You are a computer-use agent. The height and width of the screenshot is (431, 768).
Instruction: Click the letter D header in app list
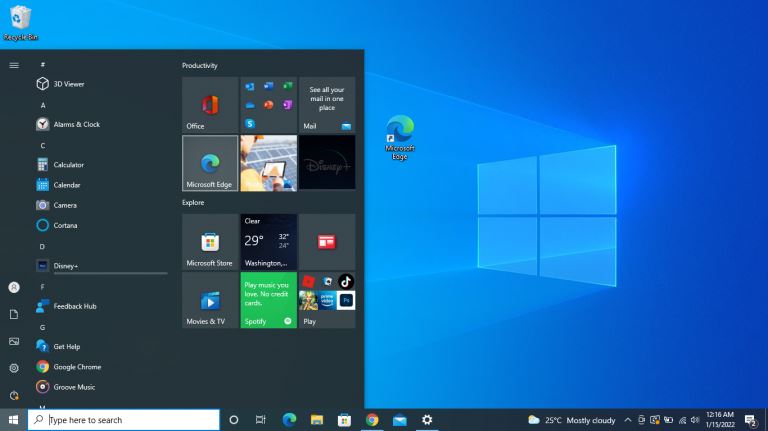pos(43,246)
